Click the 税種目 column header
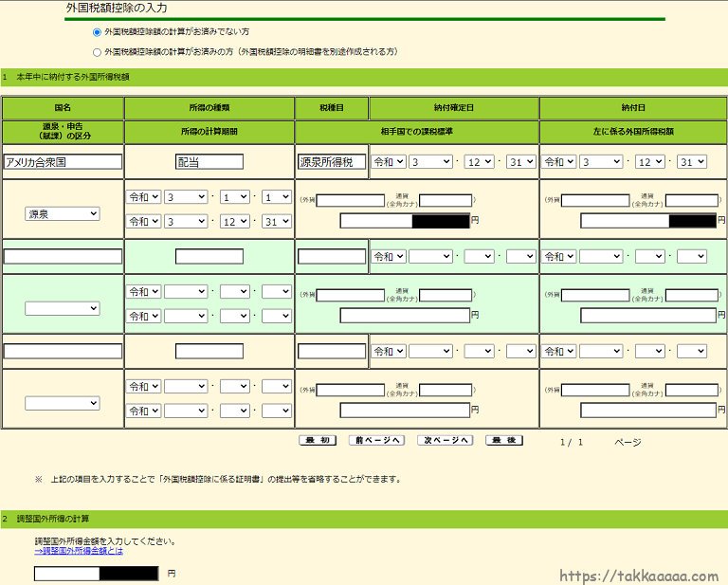Viewport: 728px width, 585px height. [x=332, y=108]
